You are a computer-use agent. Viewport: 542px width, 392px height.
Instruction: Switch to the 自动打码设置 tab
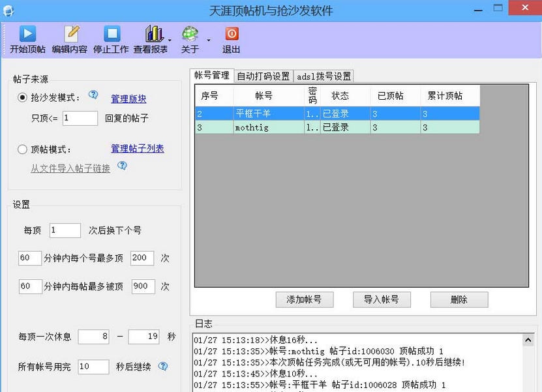(263, 75)
